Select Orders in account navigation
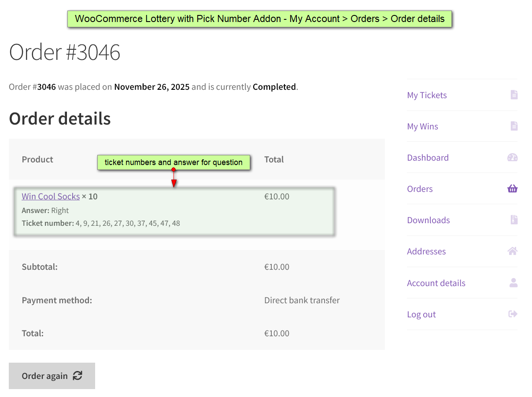This screenshot has width=532, height=397. tap(420, 189)
